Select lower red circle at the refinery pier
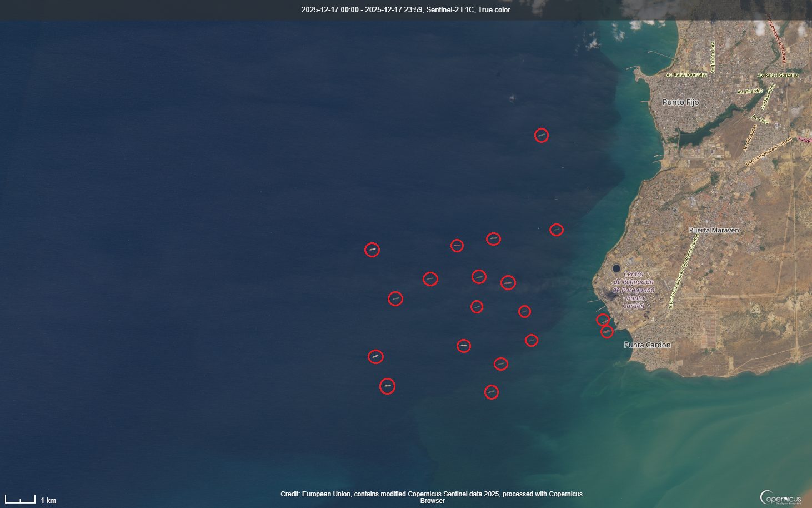The width and height of the screenshot is (812, 508). click(x=607, y=332)
